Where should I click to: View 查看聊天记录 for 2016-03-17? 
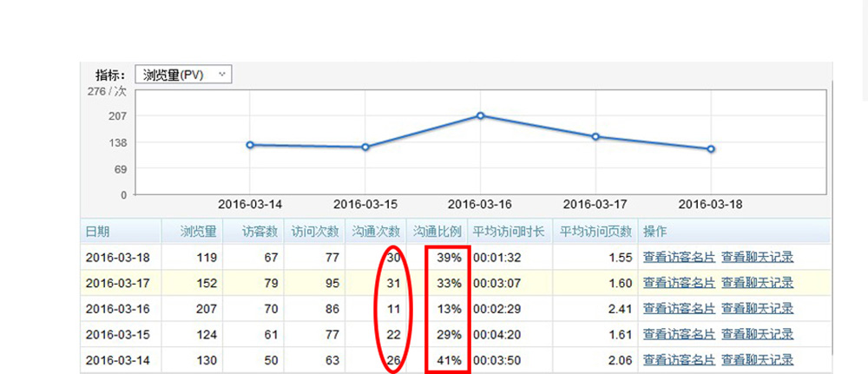757,283
